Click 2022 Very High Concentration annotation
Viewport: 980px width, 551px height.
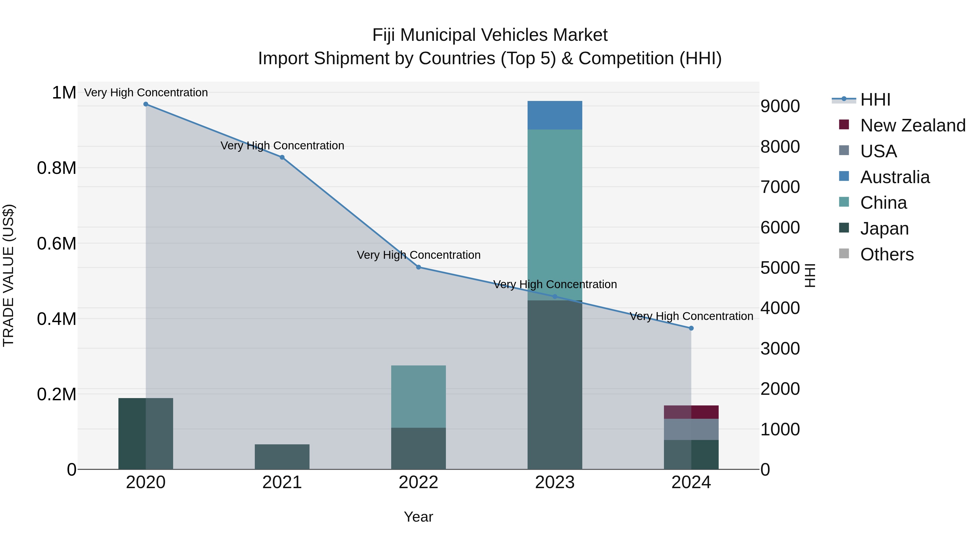click(419, 255)
